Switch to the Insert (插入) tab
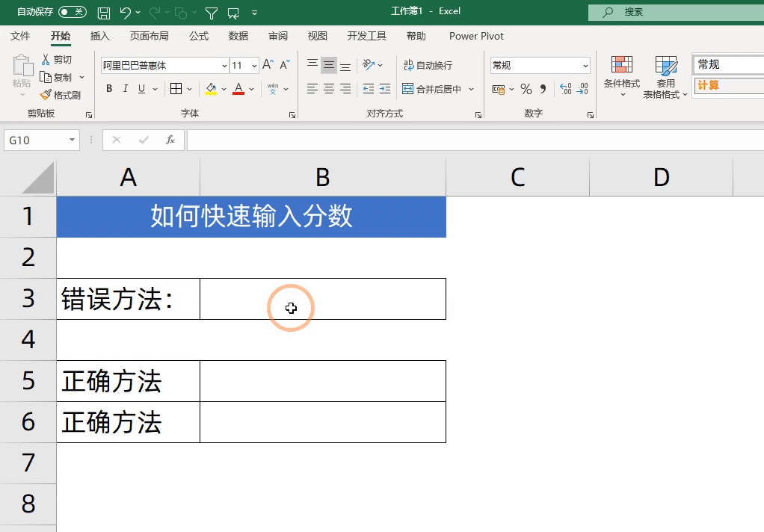This screenshot has width=764, height=532. [x=99, y=36]
